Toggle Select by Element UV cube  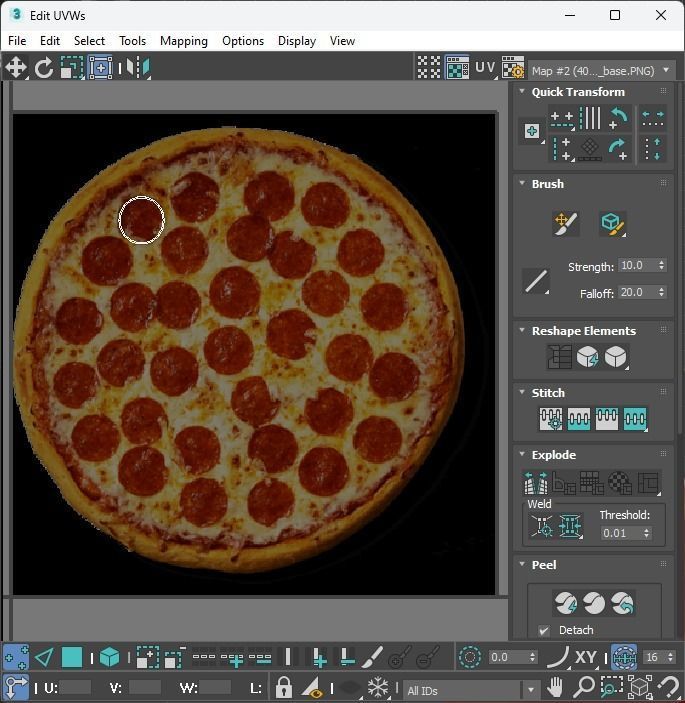tap(109, 658)
